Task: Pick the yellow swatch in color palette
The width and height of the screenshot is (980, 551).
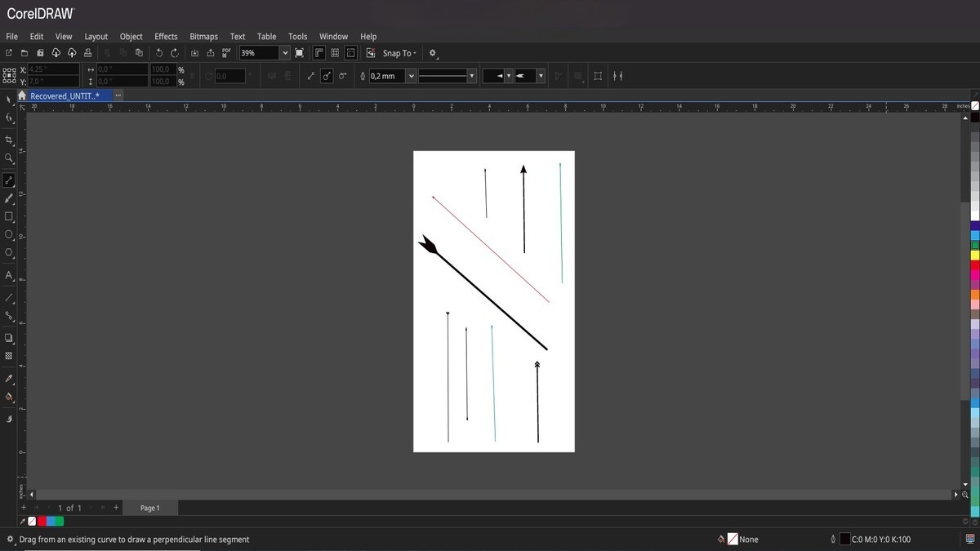Action: 975,256
